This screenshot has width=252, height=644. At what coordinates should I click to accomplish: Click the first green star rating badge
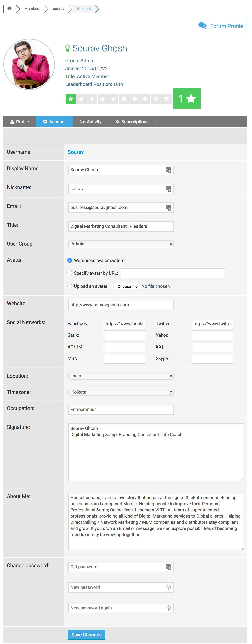[x=71, y=99]
